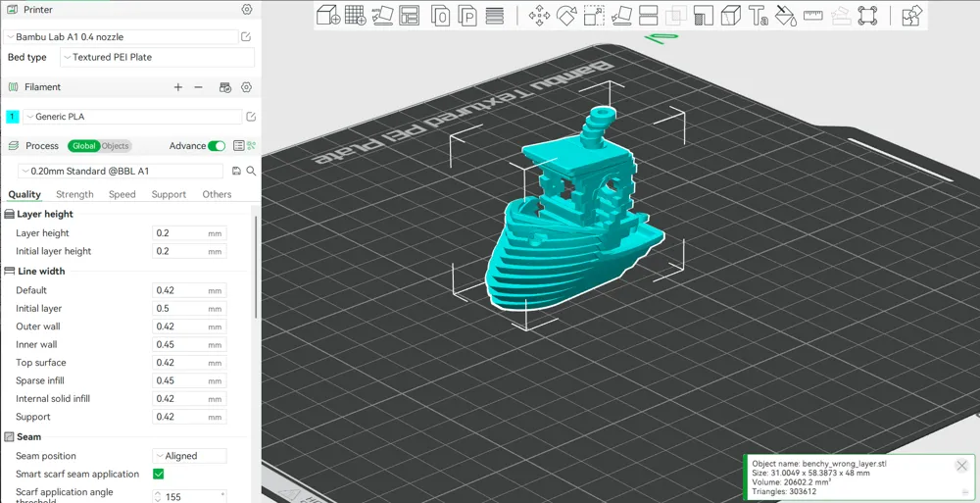This screenshot has height=503, width=980.
Task: Open the Color painting bucket tool
Action: coord(786,16)
